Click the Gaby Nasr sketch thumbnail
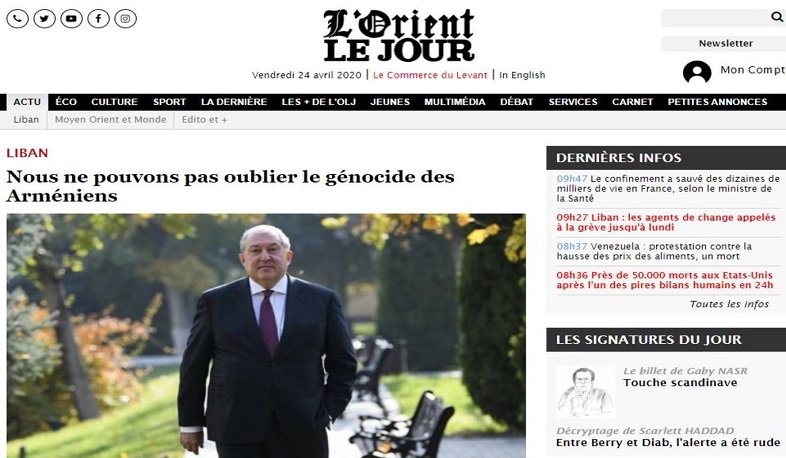The width and height of the screenshot is (786, 458). (585, 392)
